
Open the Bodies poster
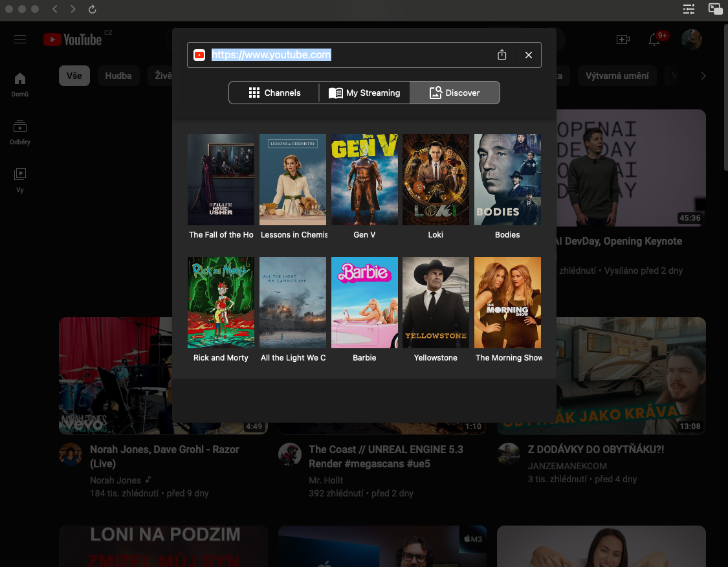pyautogui.click(x=507, y=180)
